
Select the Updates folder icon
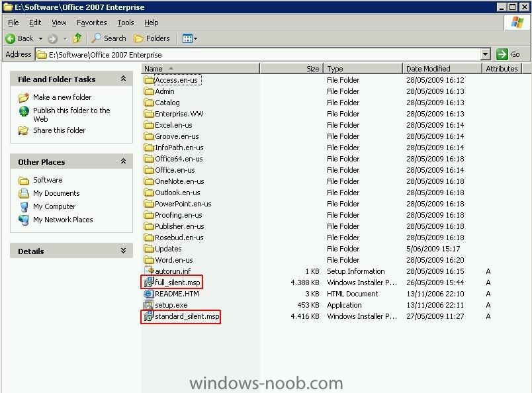(149, 249)
